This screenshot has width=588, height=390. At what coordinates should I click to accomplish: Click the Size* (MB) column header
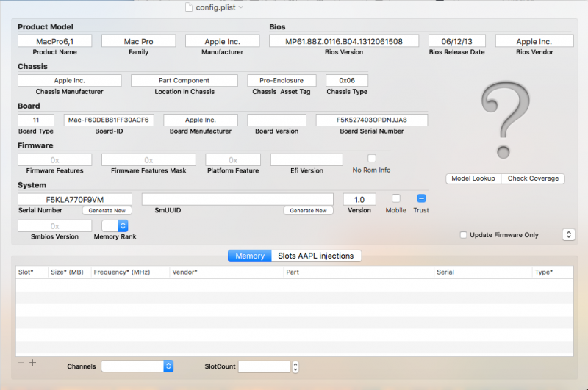point(69,272)
